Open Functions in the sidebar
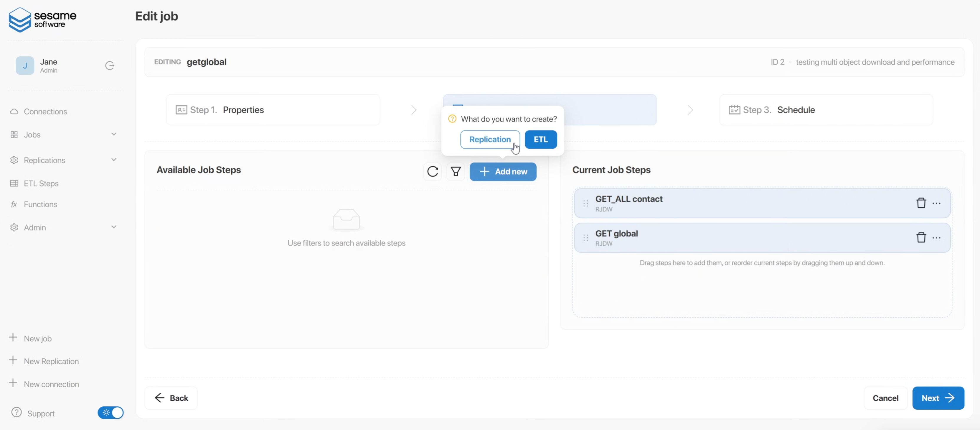980x430 pixels. pyautogui.click(x=40, y=204)
